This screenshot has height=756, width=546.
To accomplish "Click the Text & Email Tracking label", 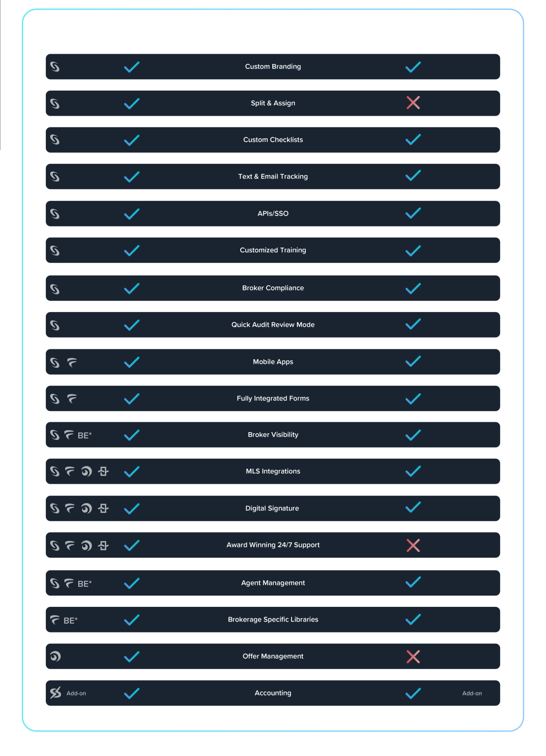I will pos(273,177).
